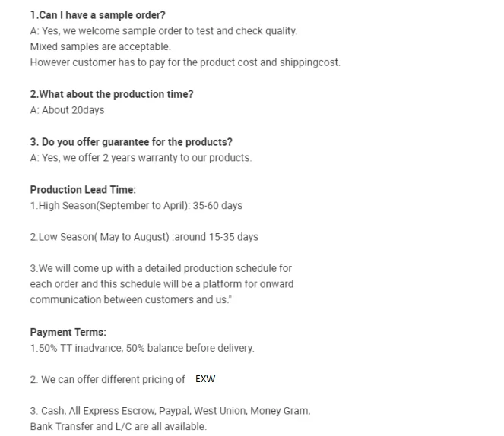The image size is (504, 436).
Task: Click the line about customer paying shipping cost
Action: click(x=185, y=62)
